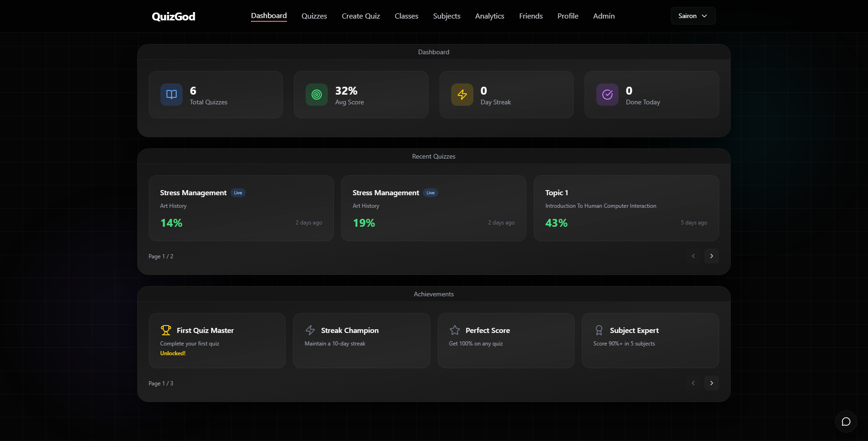Screen dimensions: 868x441
Task: Click the target icon for Avg Score
Action: 317,95
